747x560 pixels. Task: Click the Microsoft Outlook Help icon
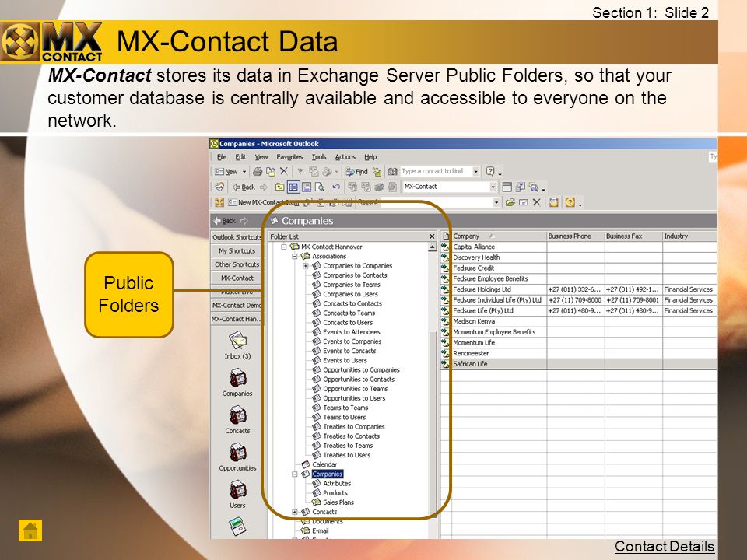pos(490,171)
